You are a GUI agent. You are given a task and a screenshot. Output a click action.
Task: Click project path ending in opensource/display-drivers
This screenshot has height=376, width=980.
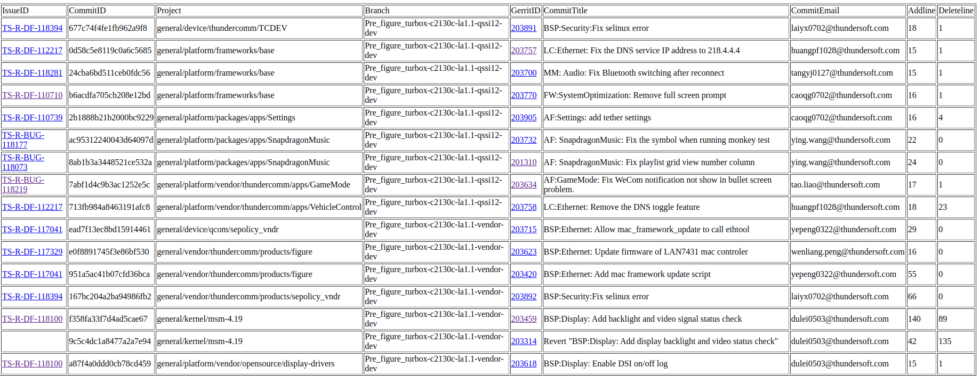click(246, 364)
